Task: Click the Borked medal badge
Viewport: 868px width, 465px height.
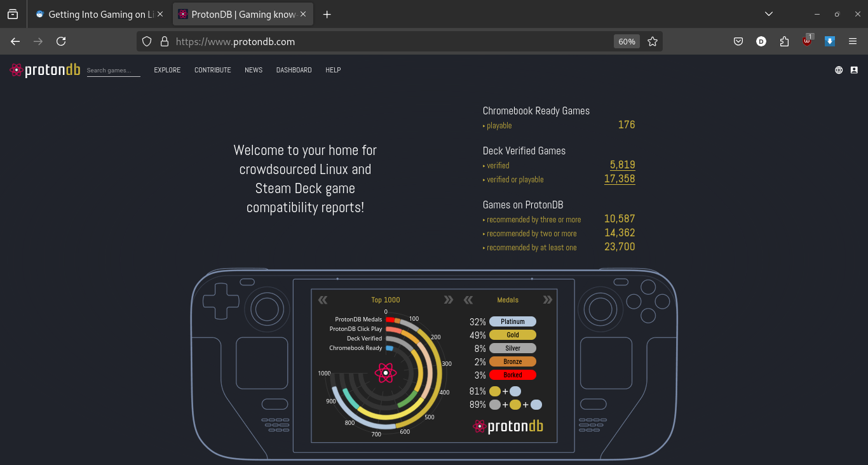Action: (x=513, y=375)
